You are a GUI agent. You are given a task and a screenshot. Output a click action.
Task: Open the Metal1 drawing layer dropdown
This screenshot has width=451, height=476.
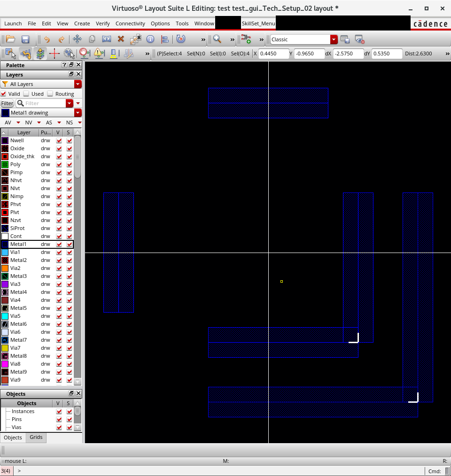click(x=78, y=113)
